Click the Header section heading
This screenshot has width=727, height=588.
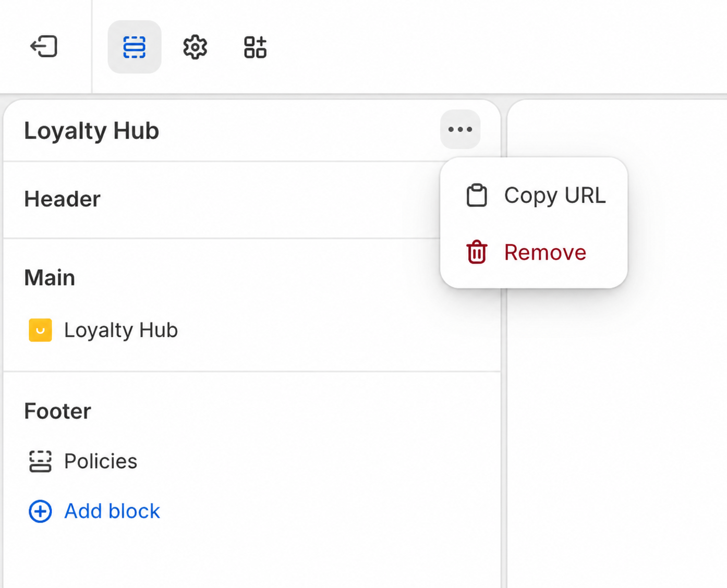pyautogui.click(x=62, y=199)
